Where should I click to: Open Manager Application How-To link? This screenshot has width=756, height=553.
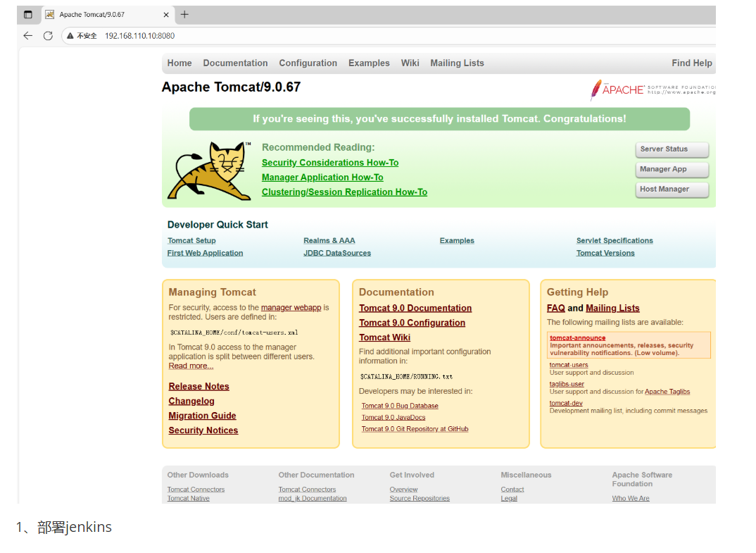[322, 178]
